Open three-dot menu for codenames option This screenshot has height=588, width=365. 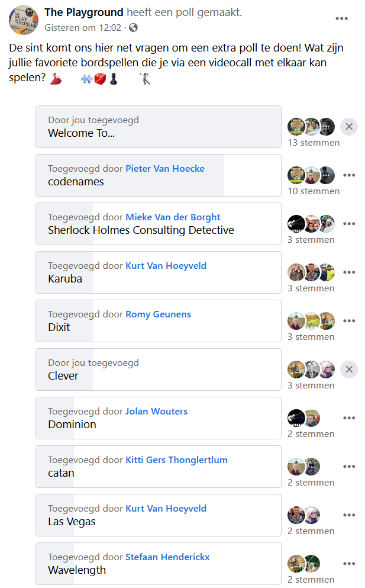(x=349, y=175)
